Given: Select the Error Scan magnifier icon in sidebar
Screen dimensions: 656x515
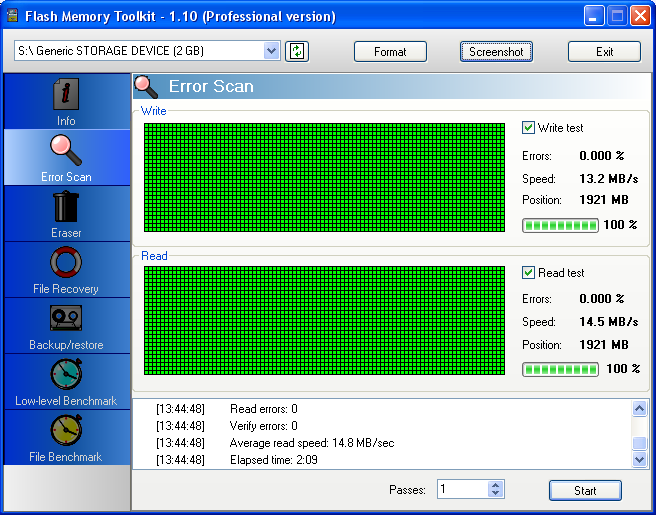Looking at the screenshot, I should [x=66, y=150].
